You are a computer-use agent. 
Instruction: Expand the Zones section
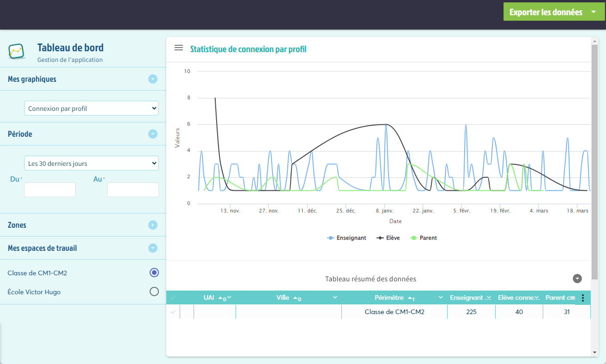click(153, 225)
